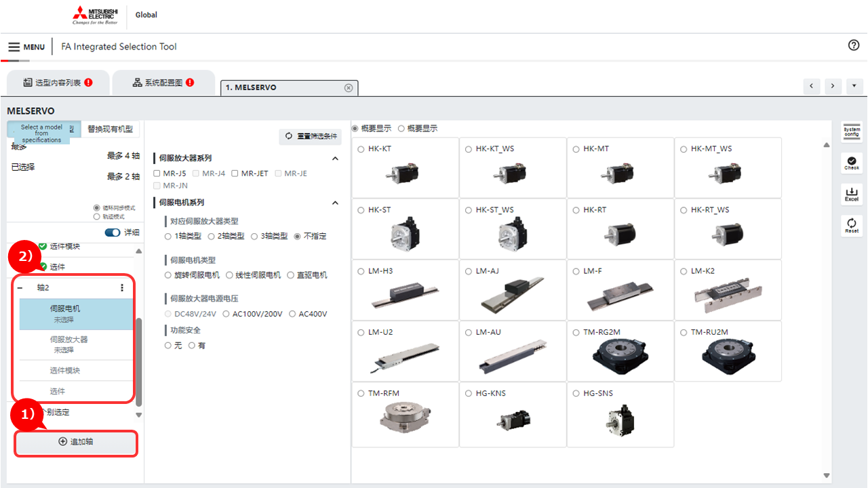The image size is (868, 488).
Task: Run the Check sidebar icon
Action: [852, 163]
